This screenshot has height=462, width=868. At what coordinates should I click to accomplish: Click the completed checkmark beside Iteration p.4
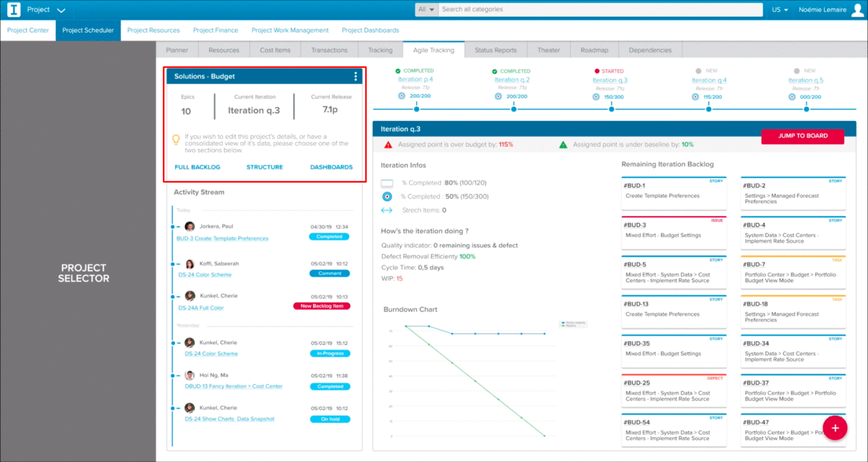[398, 70]
